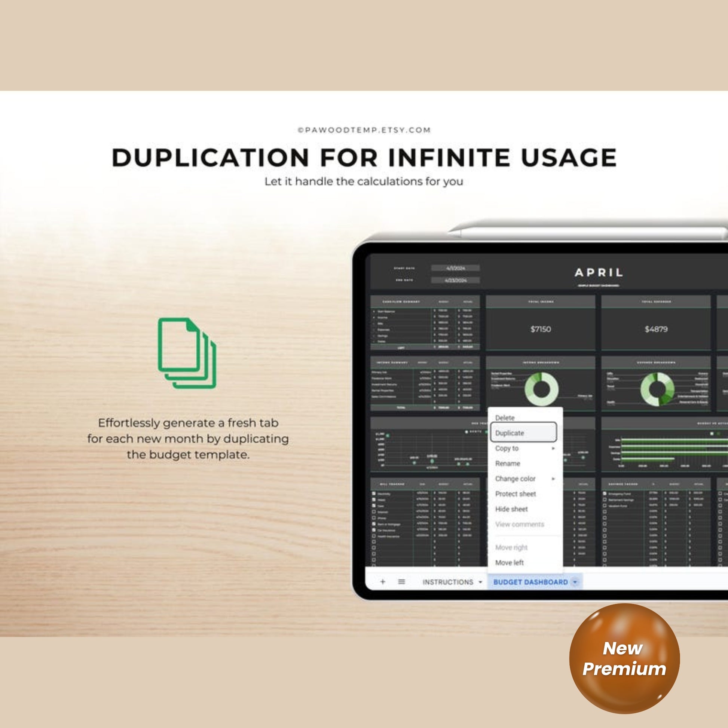
Task: Switch to the INSTRUCTIONS tab
Action: 448,582
